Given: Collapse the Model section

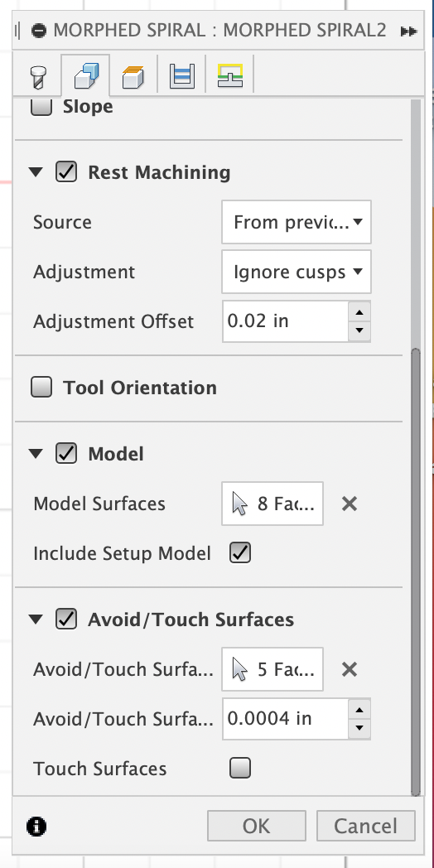Looking at the screenshot, I should (x=36, y=454).
